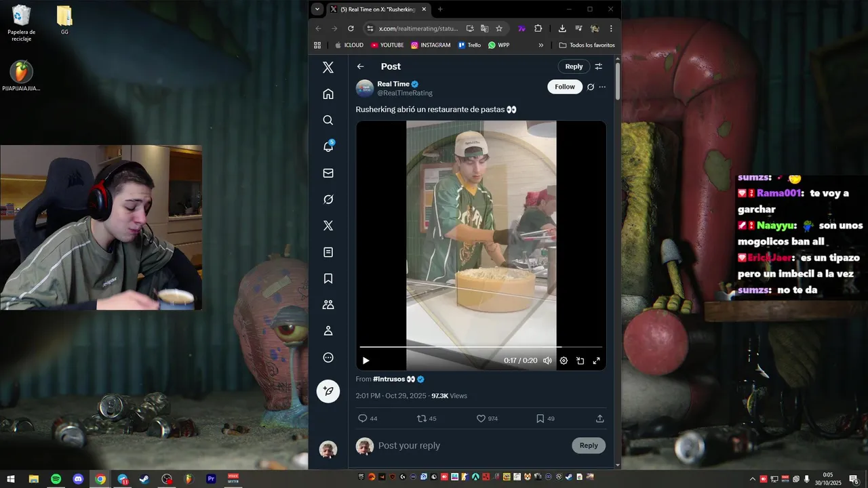This screenshot has height=488, width=868.
Task: Open a new Chrome tab
Action: click(440, 9)
